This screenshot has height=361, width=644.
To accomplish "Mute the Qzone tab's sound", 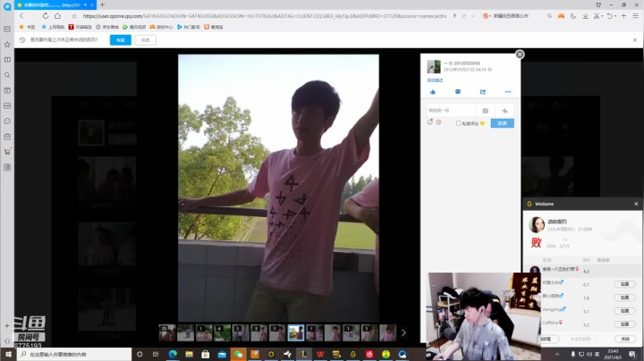I will click(85, 5).
